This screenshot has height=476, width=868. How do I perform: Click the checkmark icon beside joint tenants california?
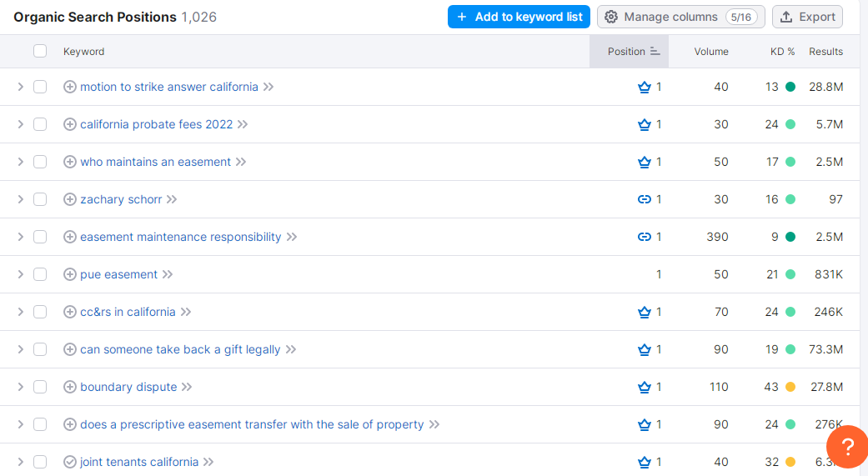(x=70, y=462)
